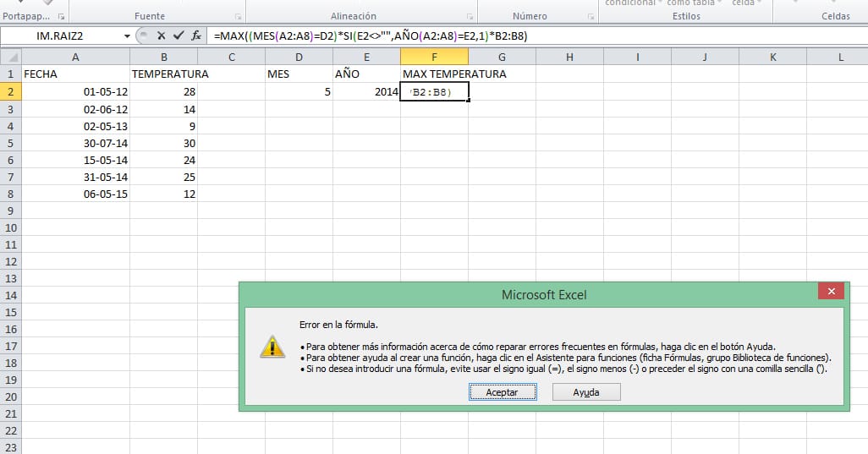Close the Microsoft Excel error dialog
The image size is (868, 454).
(831, 292)
